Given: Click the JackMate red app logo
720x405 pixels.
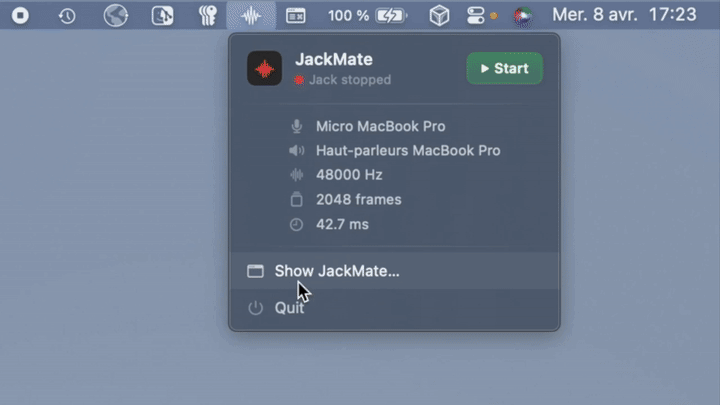Looking at the screenshot, I should point(264,68).
